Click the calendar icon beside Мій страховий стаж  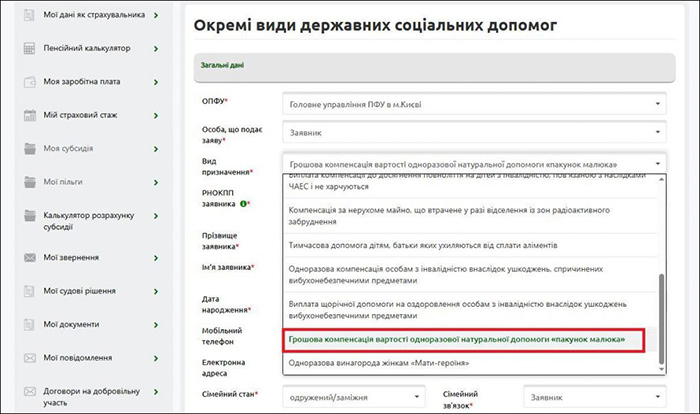29,115
